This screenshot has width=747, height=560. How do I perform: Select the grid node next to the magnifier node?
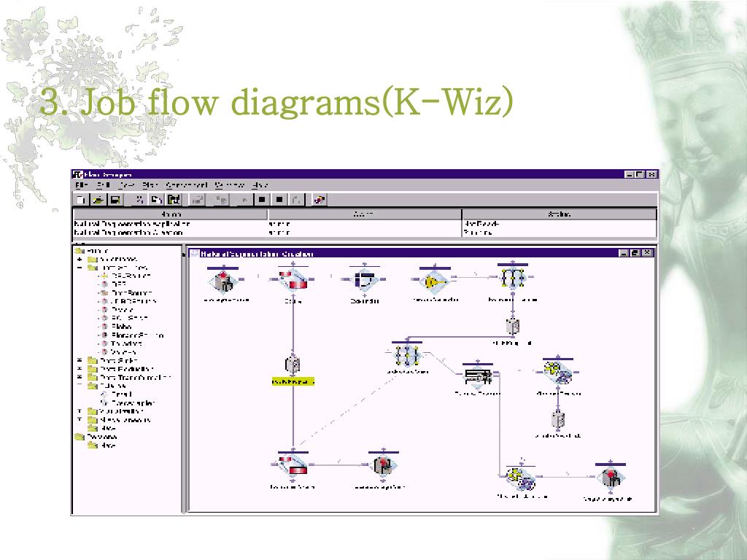pos(513,277)
